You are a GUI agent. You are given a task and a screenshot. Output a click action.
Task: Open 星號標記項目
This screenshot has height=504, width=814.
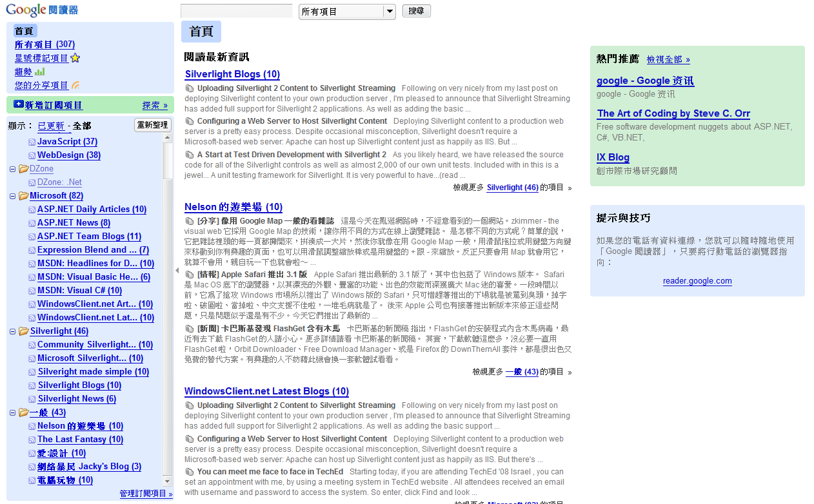click(41, 58)
